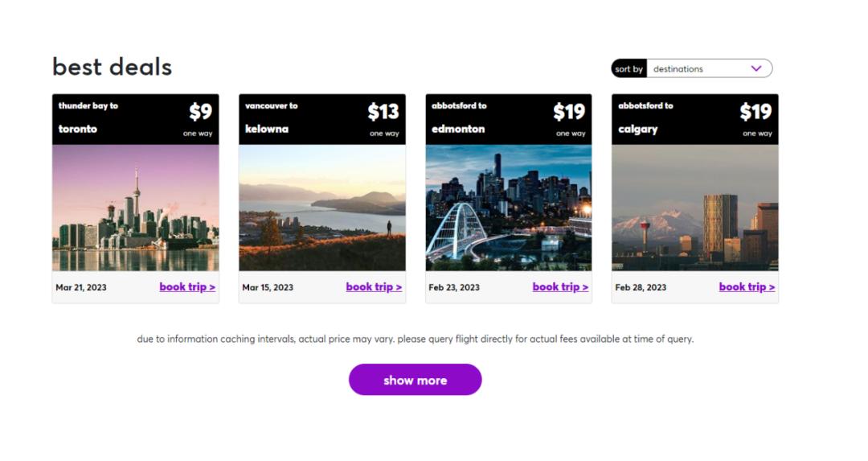The width and height of the screenshot is (868, 461).
Task: Click the 'sort by' label
Action: (628, 69)
